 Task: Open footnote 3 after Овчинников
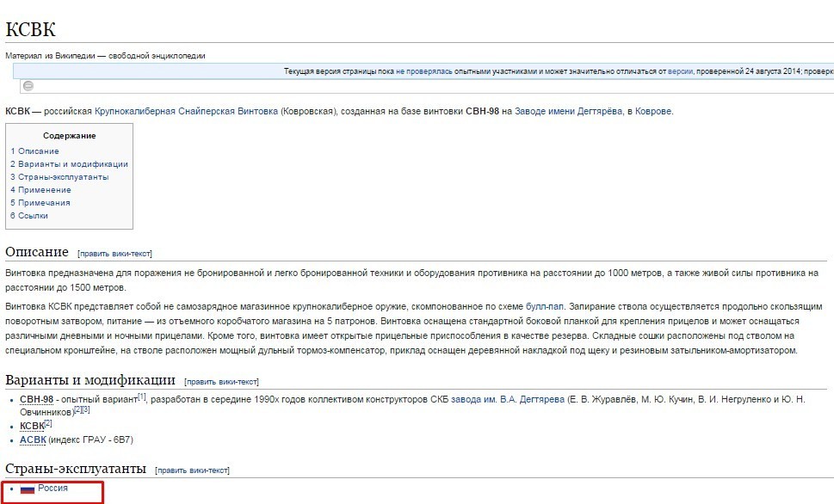[86, 409]
